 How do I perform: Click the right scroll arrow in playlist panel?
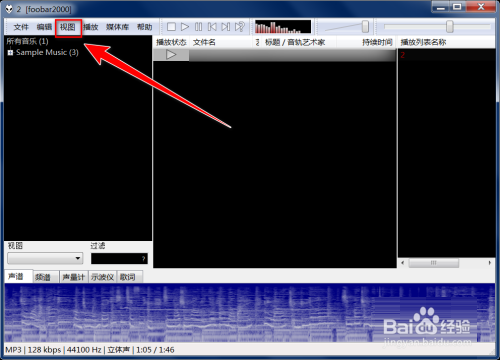point(490,263)
